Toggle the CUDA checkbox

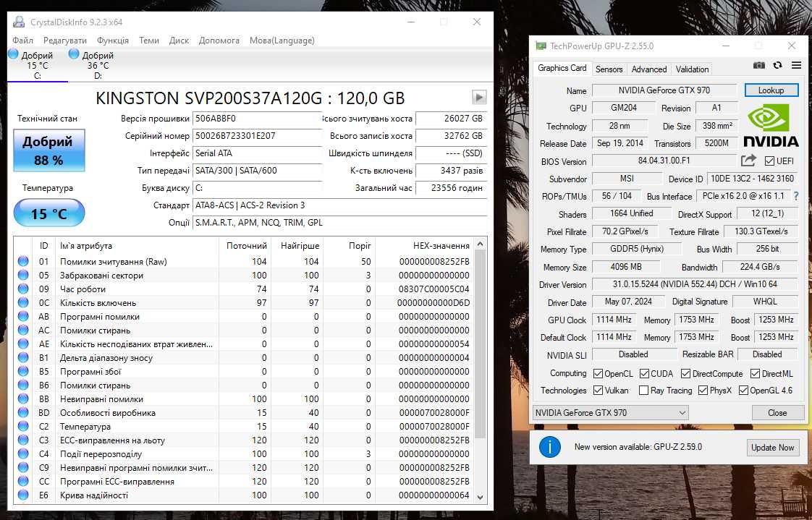(644, 374)
